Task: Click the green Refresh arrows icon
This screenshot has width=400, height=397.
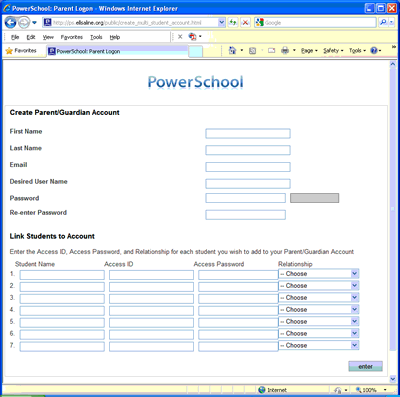Action: point(233,23)
